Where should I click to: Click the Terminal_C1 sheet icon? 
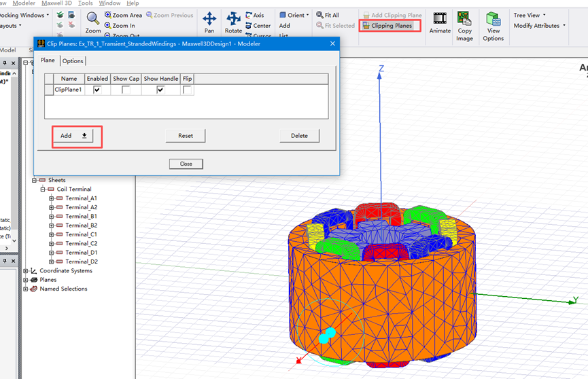click(59, 234)
